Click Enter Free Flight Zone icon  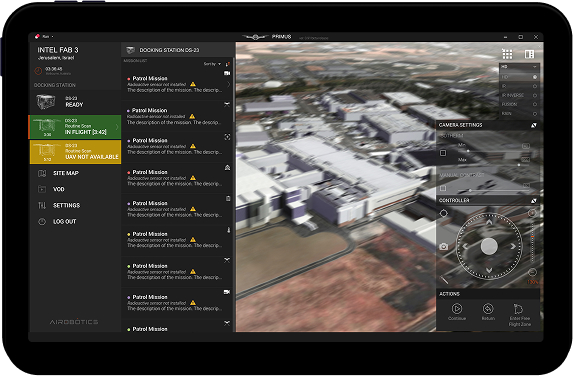[x=518, y=309]
